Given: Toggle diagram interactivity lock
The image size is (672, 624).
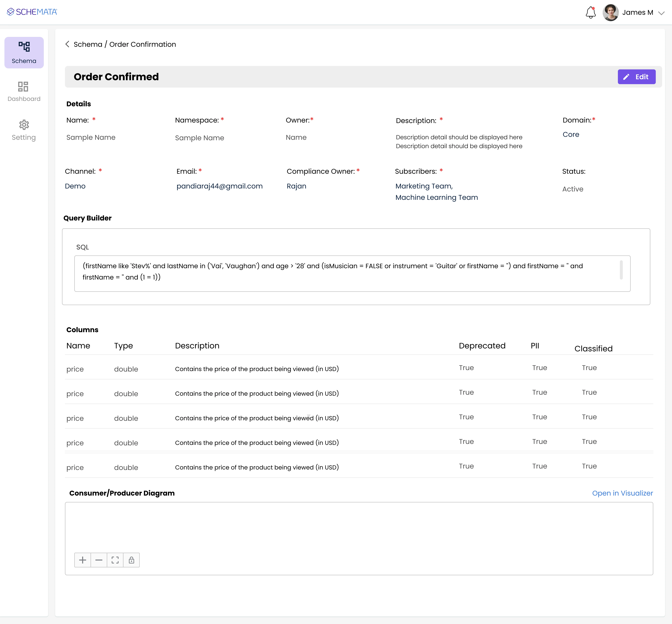Looking at the screenshot, I should (131, 560).
